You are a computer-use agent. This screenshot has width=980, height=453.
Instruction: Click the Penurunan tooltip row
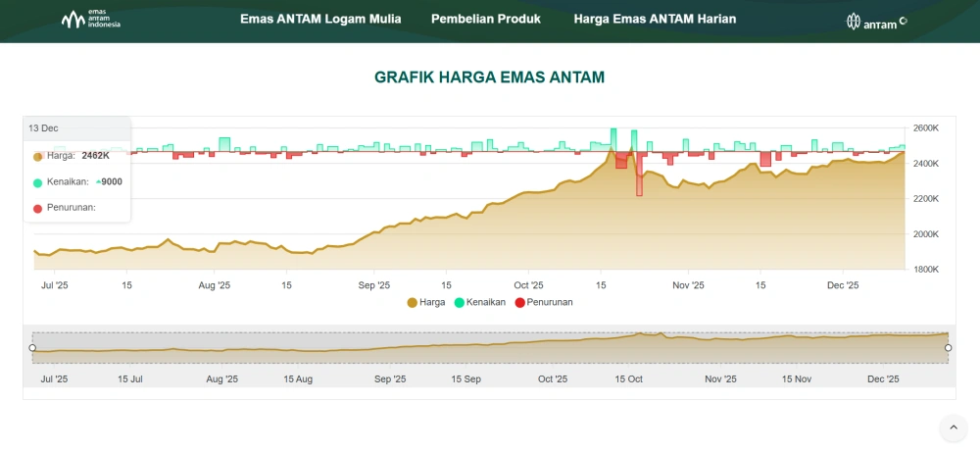coord(65,208)
